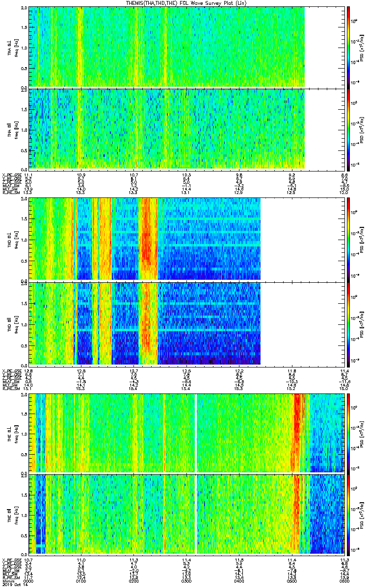The image size is (368, 588).
Task: Click the 0400 time tick label
Action: click(x=238, y=580)
